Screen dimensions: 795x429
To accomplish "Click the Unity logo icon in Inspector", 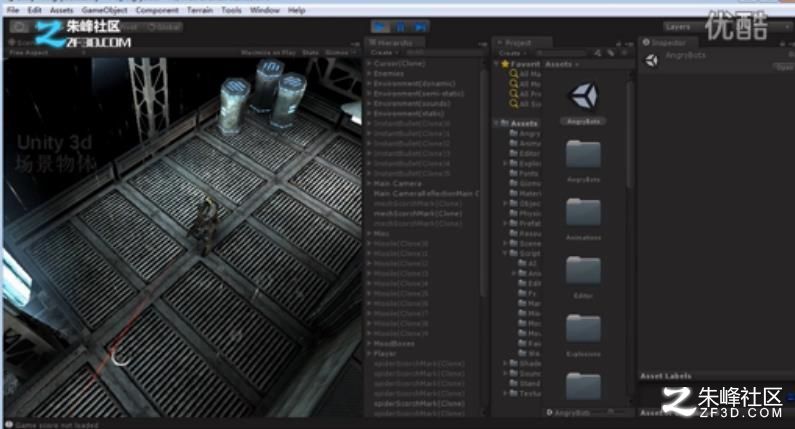I will click(x=652, y=61).
